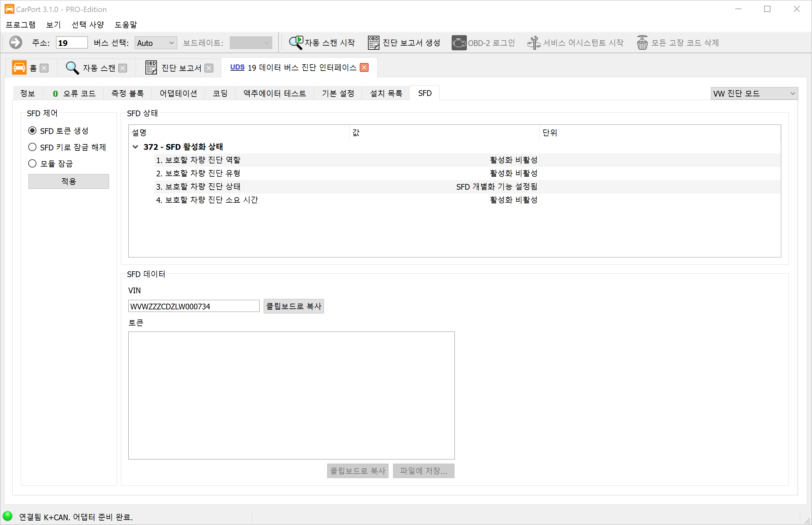Select SFD 토큰 생성 radio button
The width and height of the screenshot is (812, 525).
click(x=32, y=130)
